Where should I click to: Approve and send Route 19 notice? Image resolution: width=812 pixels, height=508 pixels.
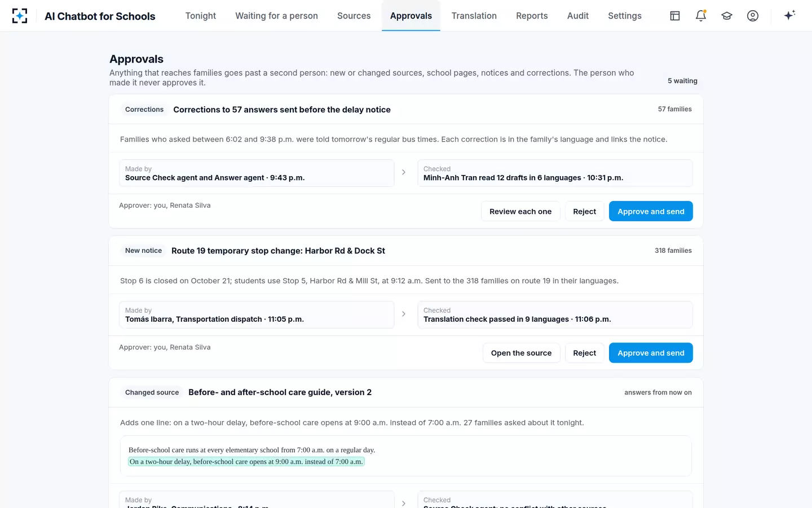[651, 353]
